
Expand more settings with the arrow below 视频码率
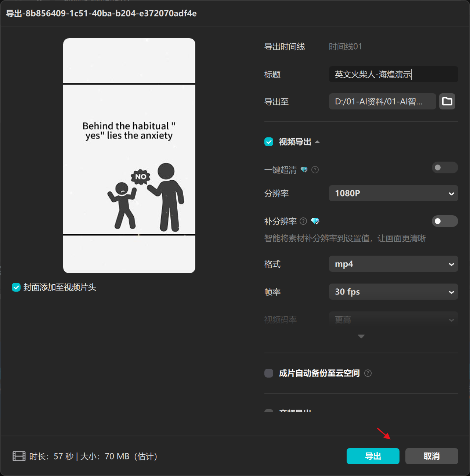point(361,336)
